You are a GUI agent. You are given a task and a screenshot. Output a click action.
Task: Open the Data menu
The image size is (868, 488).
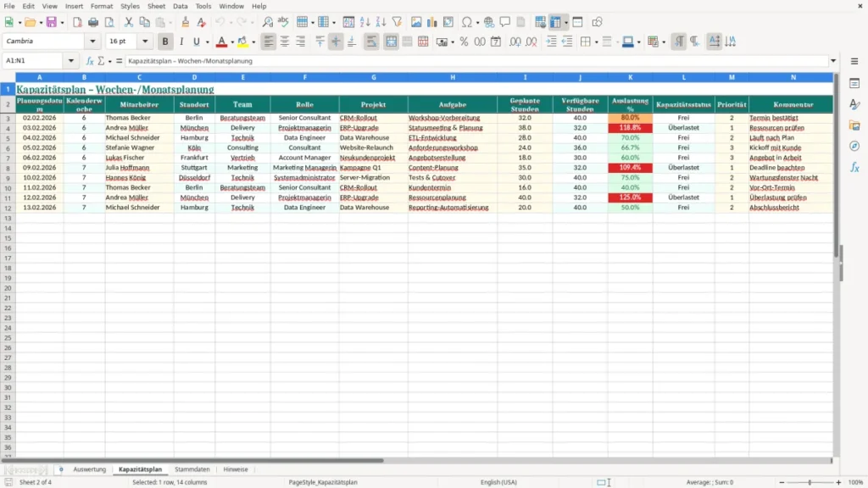click(180, 6)
